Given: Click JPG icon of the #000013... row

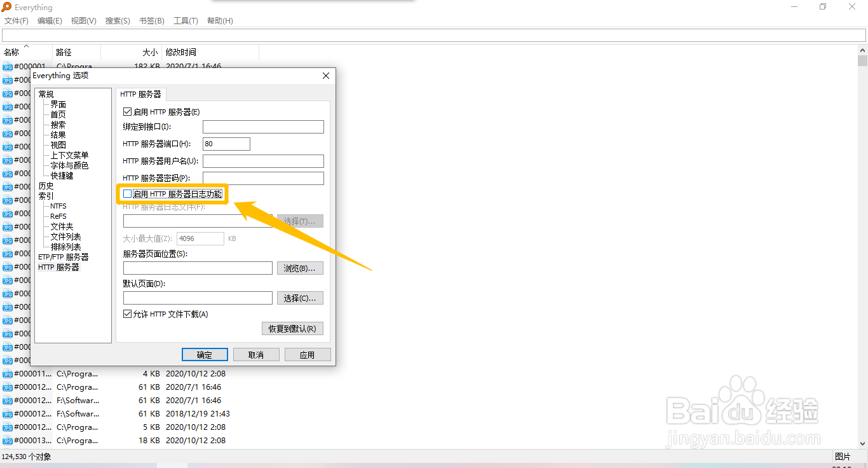Looking at the screenshot, I should click(x=8, y=441).
